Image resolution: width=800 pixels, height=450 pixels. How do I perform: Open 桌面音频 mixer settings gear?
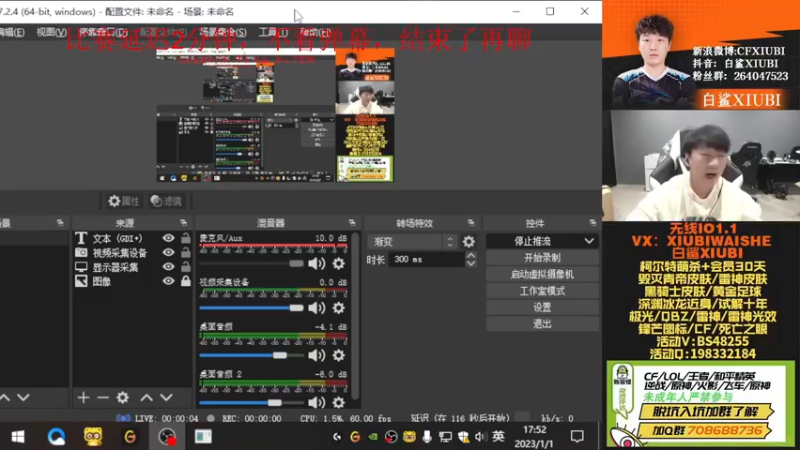338,355
